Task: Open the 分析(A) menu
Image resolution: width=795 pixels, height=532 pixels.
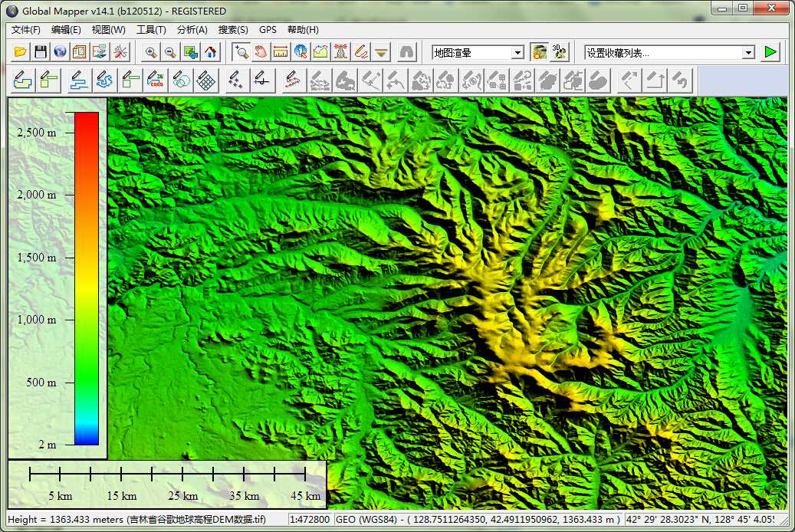Action: tap(192, 30)
